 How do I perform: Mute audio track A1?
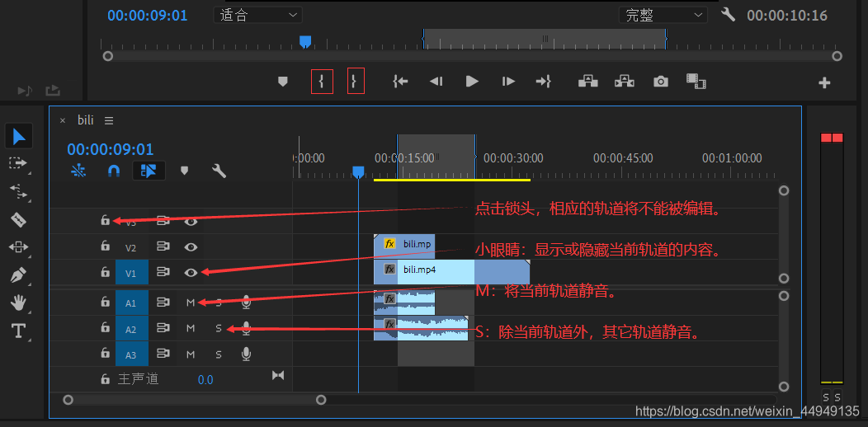[191, 303]
